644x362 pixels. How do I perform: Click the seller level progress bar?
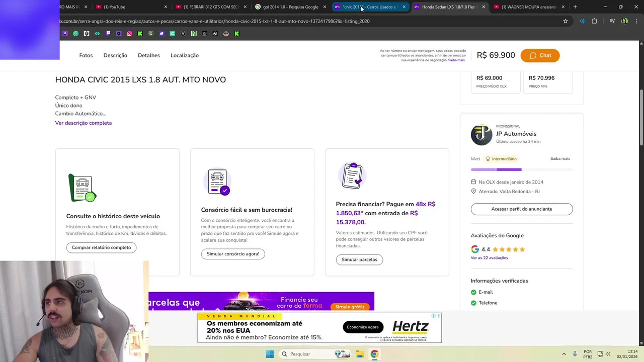(x=522, y=169)
